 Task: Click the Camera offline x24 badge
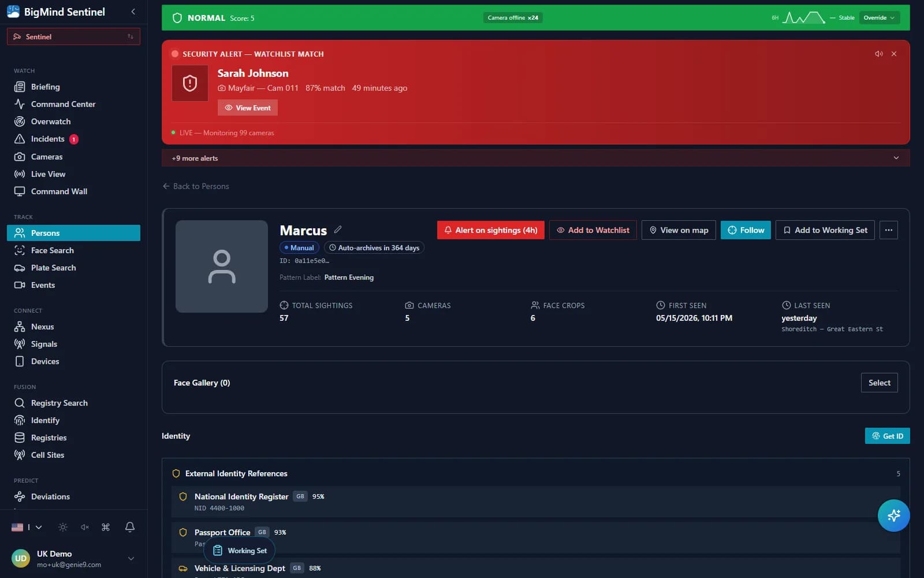tap(513, 18)
